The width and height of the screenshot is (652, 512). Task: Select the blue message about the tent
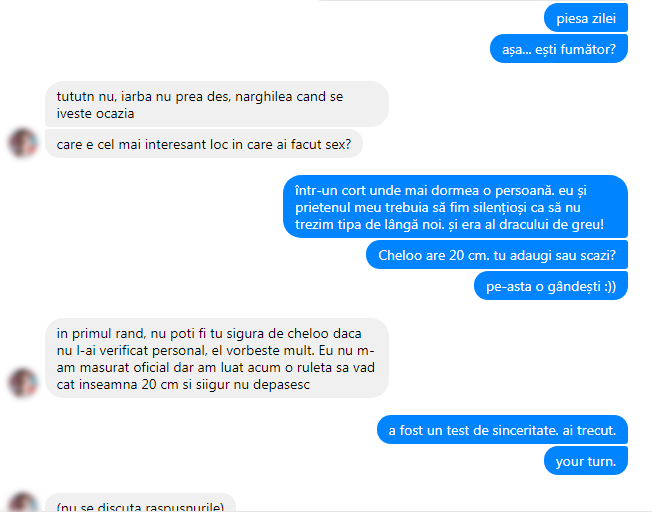coord(455,207)
